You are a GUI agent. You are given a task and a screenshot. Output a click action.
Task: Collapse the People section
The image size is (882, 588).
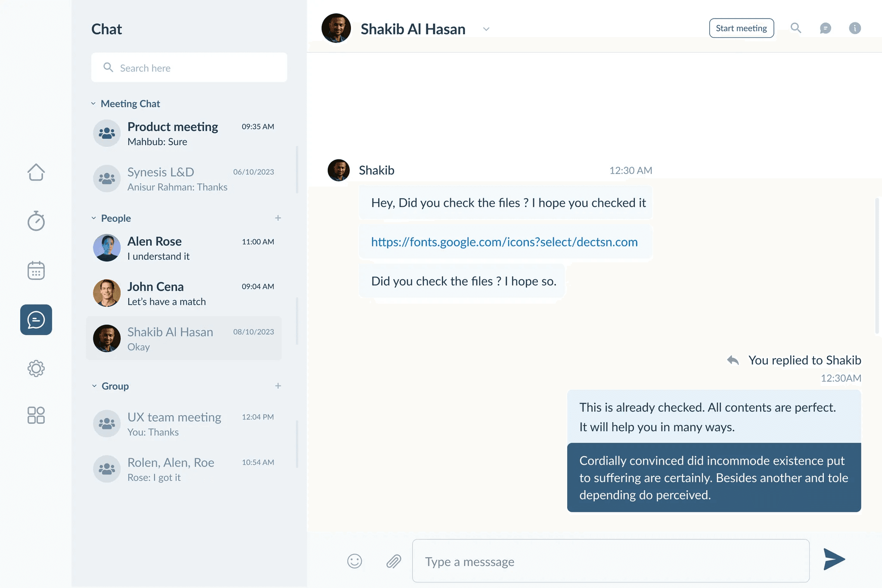click(93, 218)
